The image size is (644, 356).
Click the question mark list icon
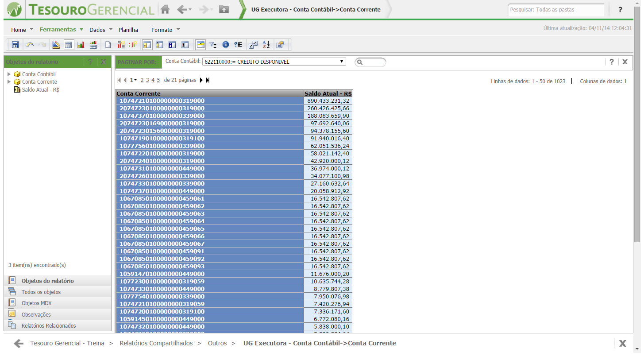pos(238,45)
